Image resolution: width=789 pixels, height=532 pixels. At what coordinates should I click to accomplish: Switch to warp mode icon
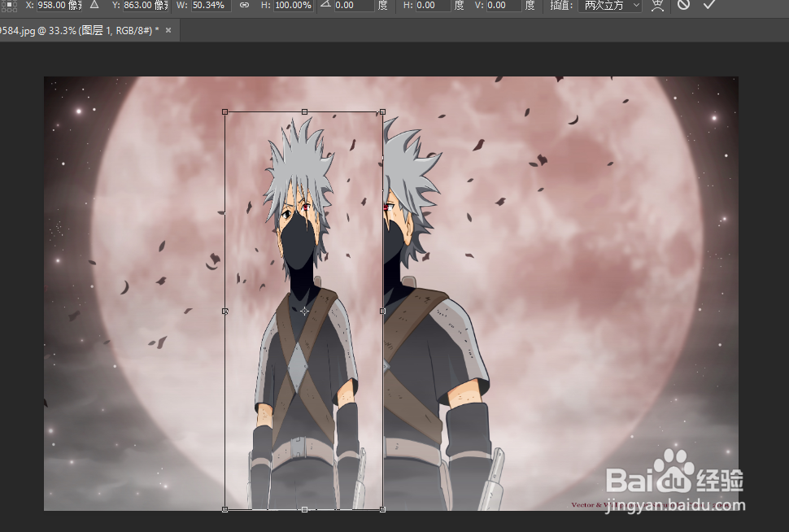pyautogui.click(x=657, y=5)
